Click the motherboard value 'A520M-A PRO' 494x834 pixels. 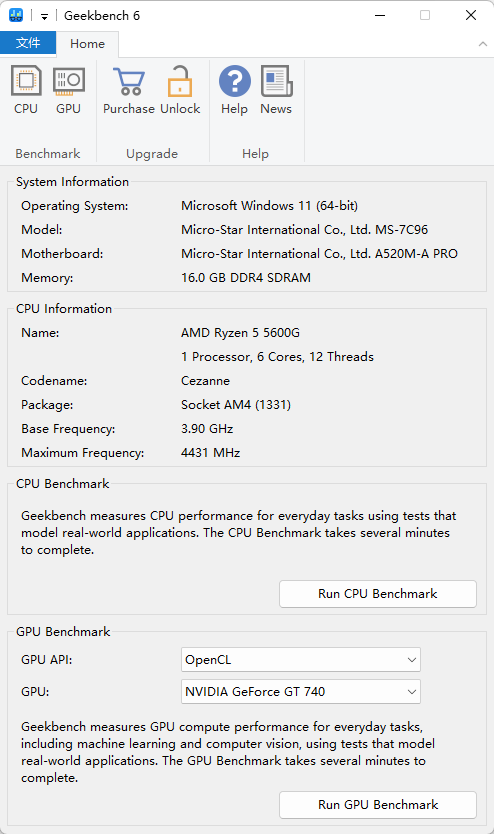319,254
